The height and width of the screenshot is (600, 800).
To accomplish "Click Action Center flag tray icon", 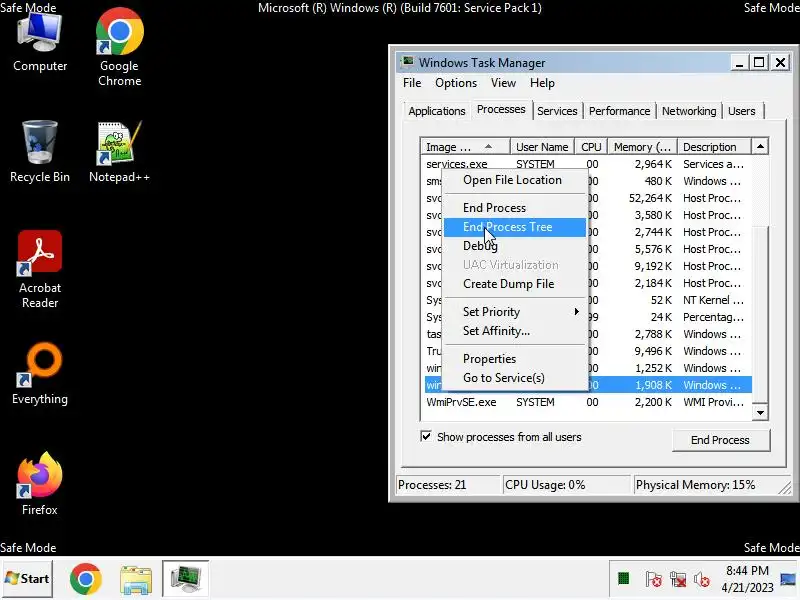I will [x=653, y=580].
